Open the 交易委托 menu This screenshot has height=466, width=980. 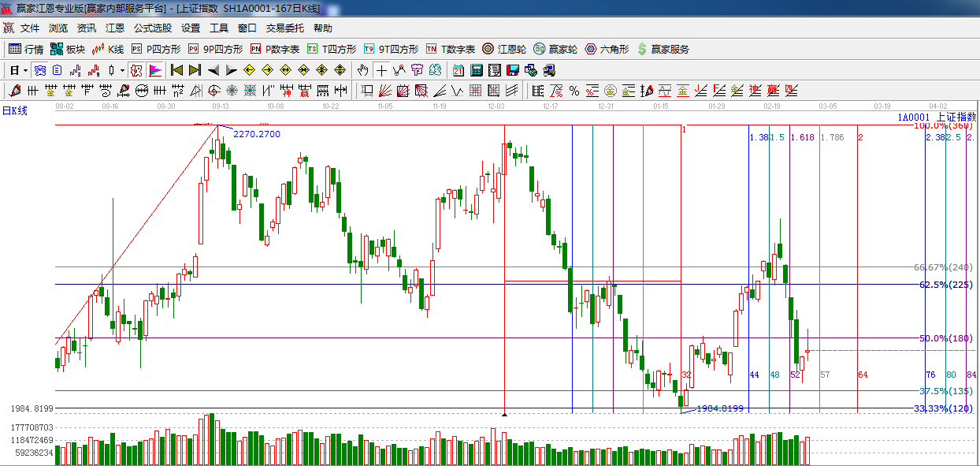[x=284, y=28]
